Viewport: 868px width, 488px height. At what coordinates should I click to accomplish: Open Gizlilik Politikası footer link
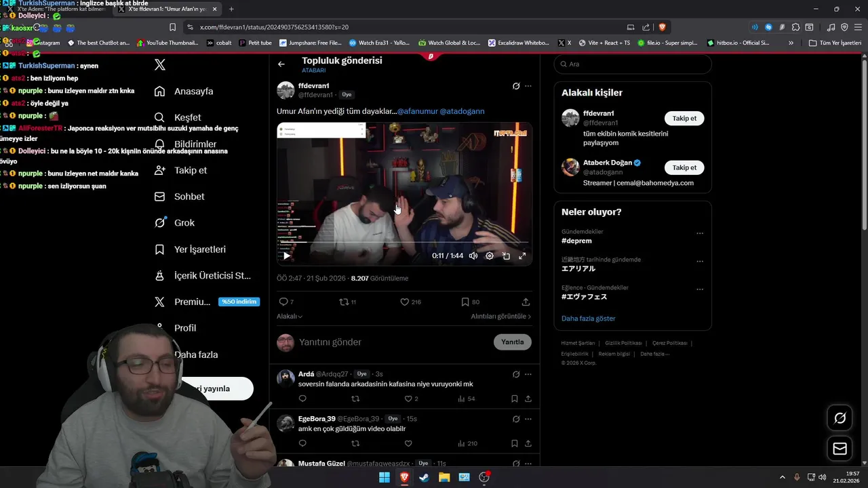click(624, 343)
